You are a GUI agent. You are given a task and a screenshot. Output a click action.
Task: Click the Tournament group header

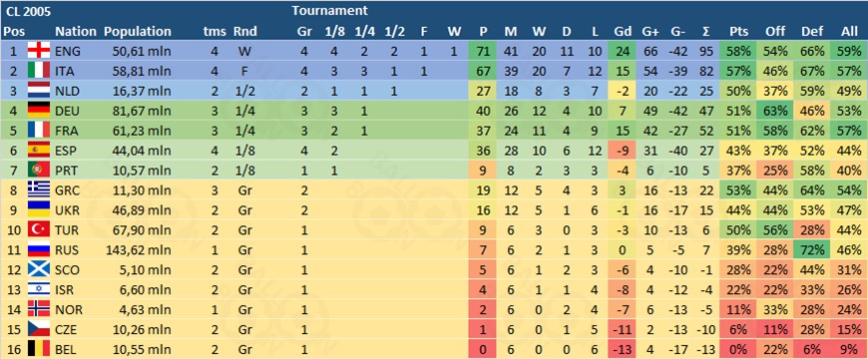pos(329,10)
